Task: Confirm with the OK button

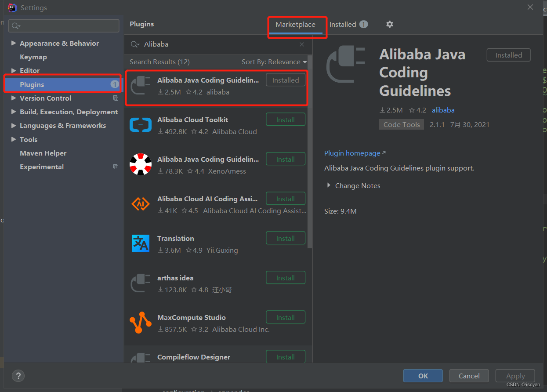Action: point(423,376)
